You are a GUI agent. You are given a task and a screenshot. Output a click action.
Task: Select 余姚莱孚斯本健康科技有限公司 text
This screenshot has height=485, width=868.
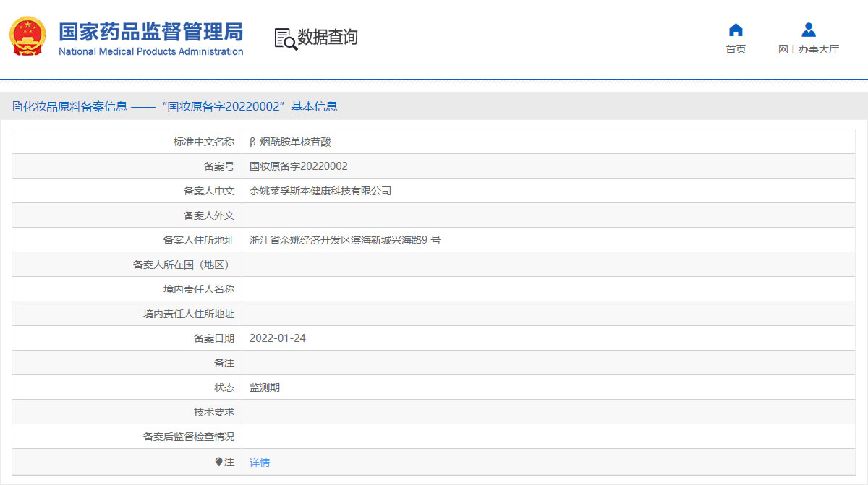click(x=320, y=191)
